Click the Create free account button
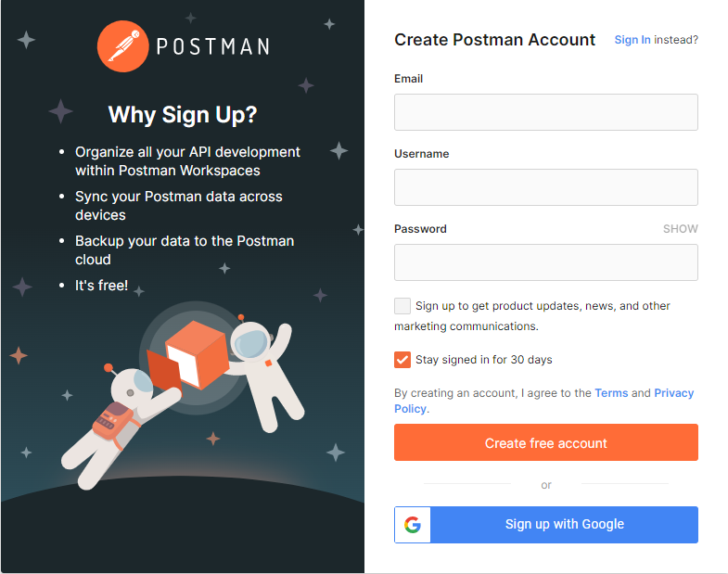 click(546, 442)
